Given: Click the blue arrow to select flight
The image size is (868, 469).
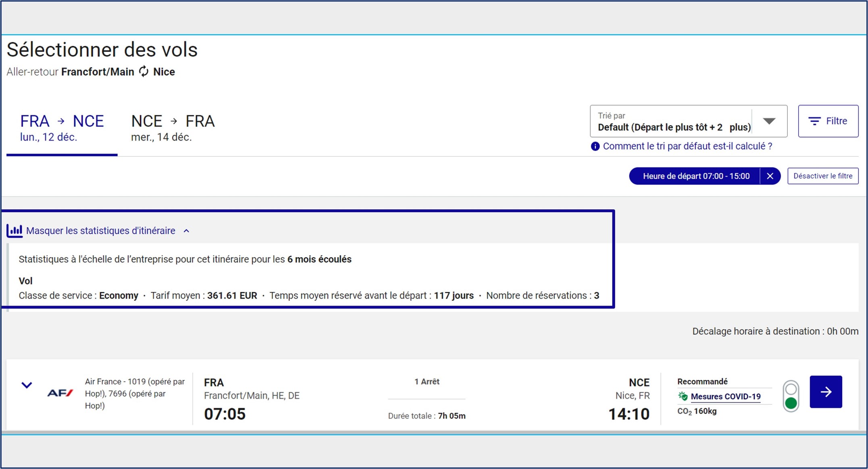Looking at the screenshot, I should (826, 392).
